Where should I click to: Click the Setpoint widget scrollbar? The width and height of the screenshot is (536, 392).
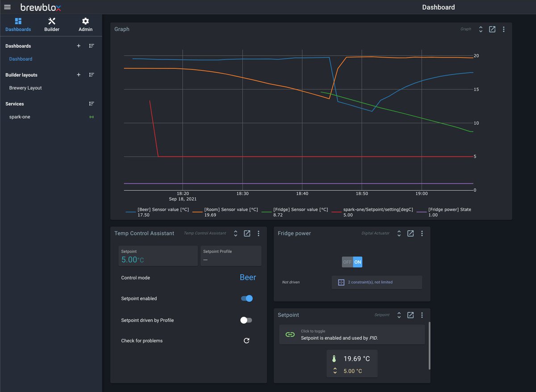coord(429,346)
